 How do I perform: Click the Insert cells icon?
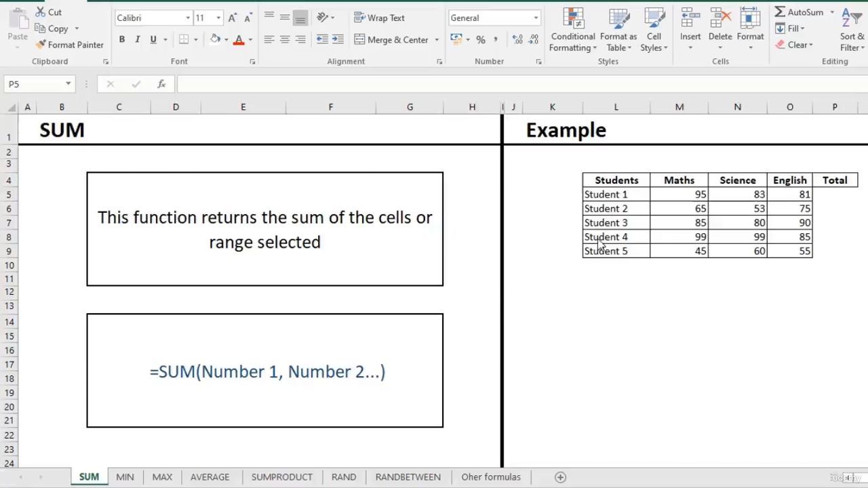(x=690, y=18)
